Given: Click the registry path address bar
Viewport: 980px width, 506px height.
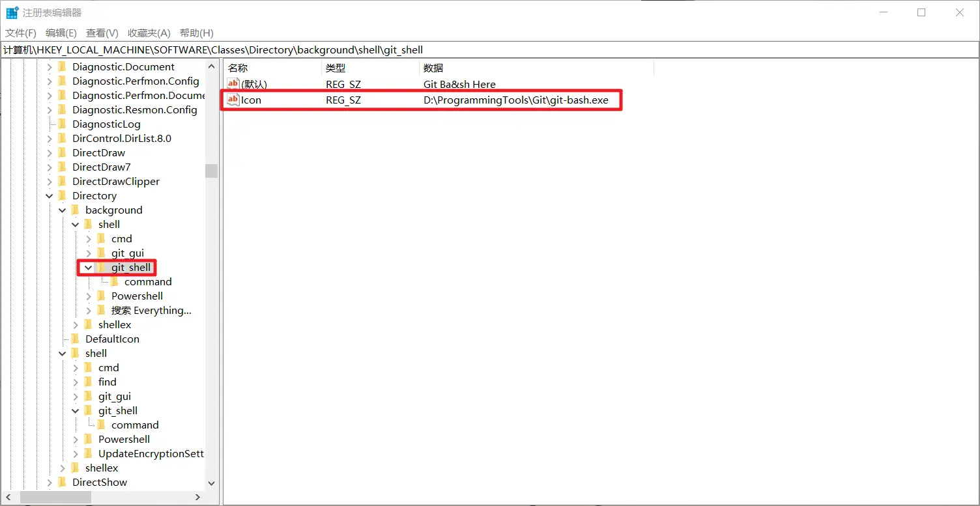Looking at the screenshot, I should (490, 49).
